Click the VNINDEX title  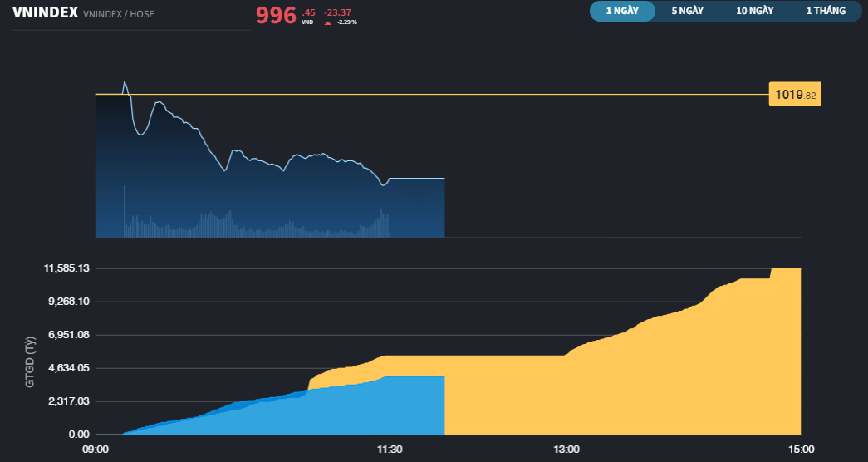45,12
